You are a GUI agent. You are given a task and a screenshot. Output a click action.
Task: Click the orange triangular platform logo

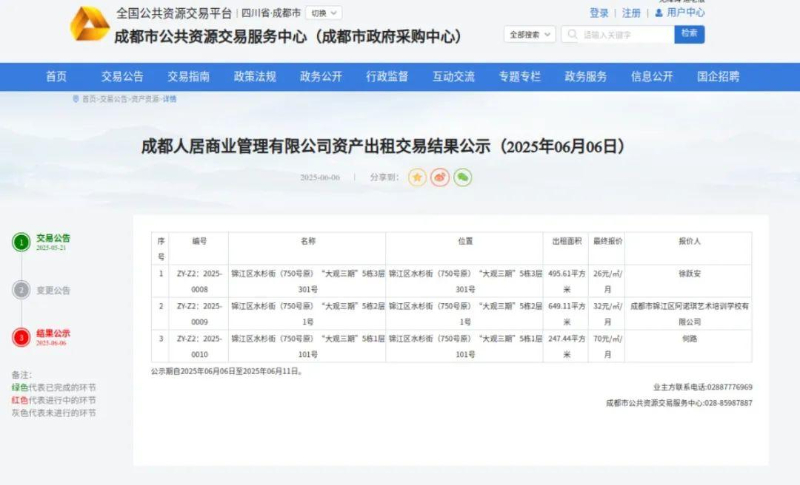(90, 23)
